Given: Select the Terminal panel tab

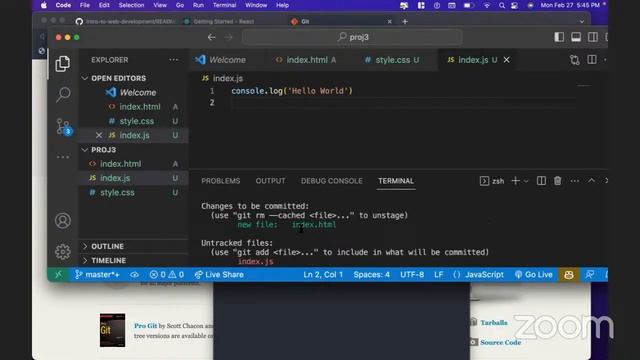Looking at the screenshot, I should point(396,181).
